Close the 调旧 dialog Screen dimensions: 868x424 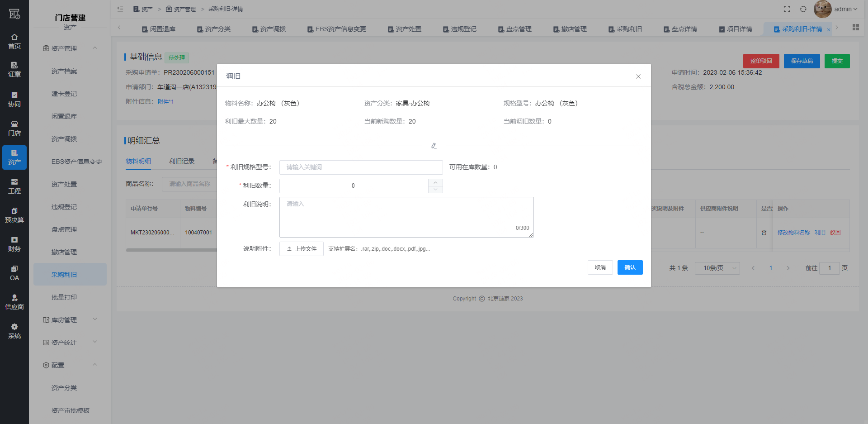[638, 76]
